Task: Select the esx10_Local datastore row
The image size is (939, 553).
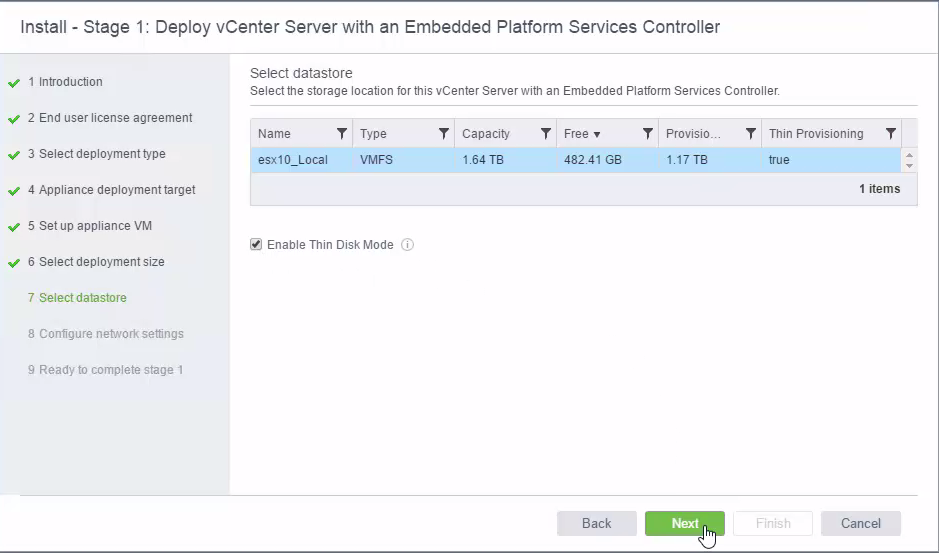Action: [575, 160]
